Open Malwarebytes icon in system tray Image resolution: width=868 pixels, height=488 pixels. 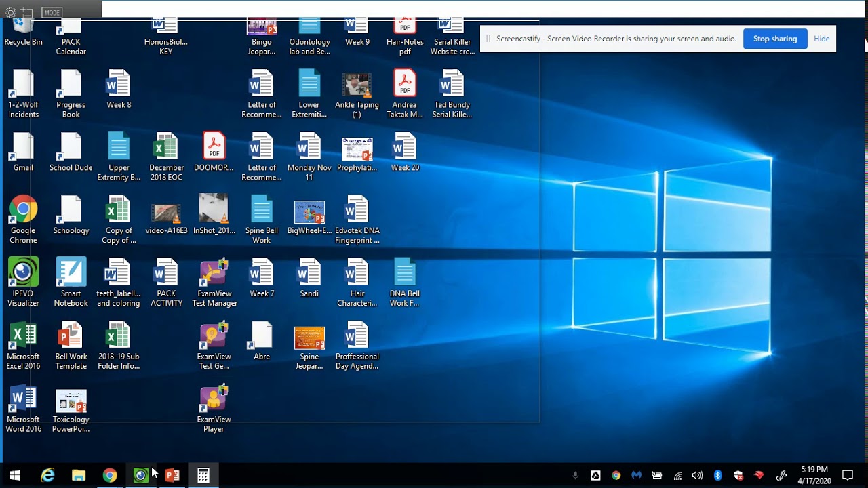(x=636, y=475)
